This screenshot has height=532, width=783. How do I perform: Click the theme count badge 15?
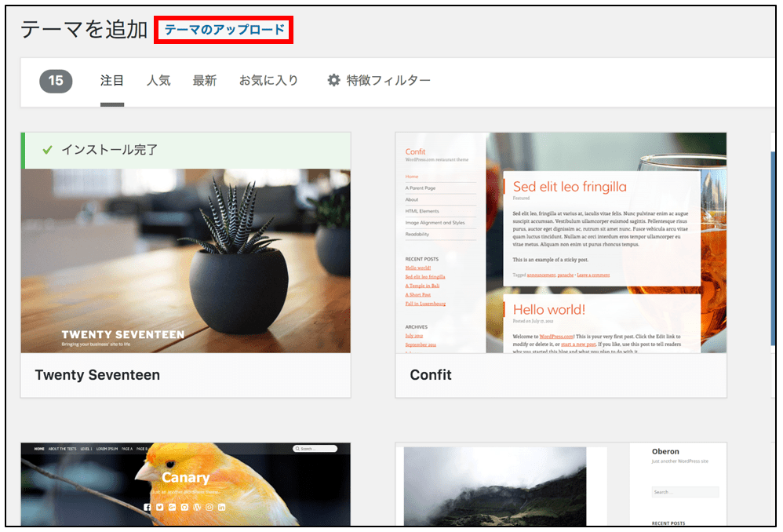56,80
